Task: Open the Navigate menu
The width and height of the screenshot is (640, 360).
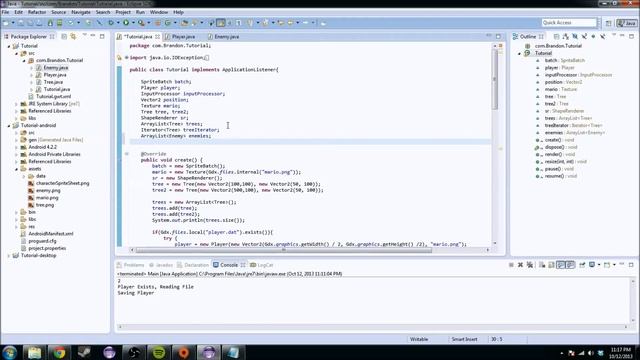Action: coord(81,12)
